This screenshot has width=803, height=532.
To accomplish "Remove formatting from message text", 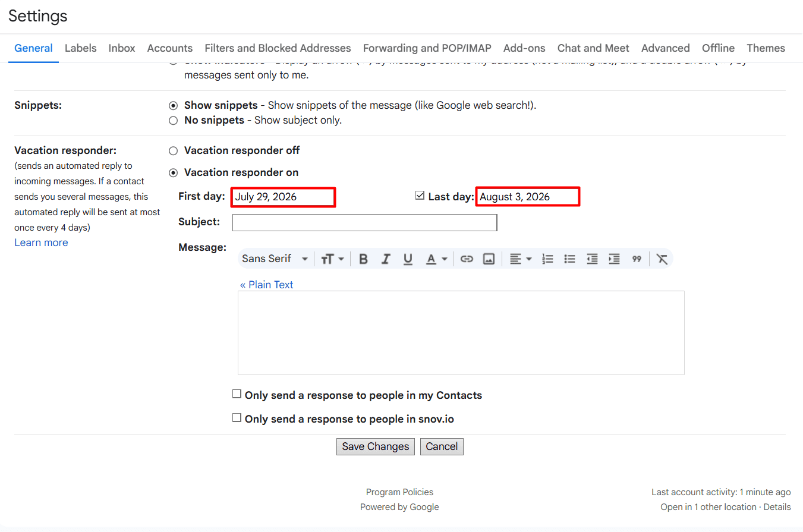I will [662, 259].
